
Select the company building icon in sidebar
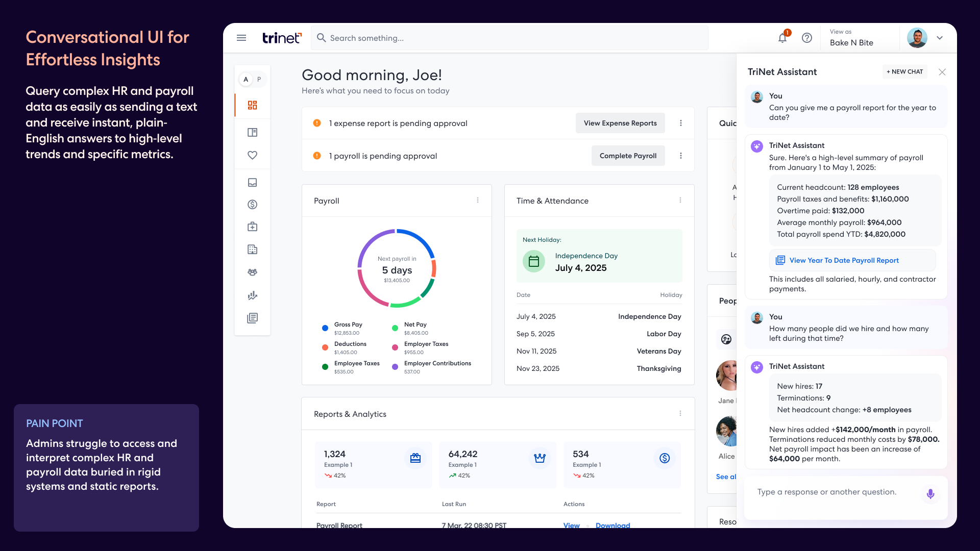[x=252, y=249]
